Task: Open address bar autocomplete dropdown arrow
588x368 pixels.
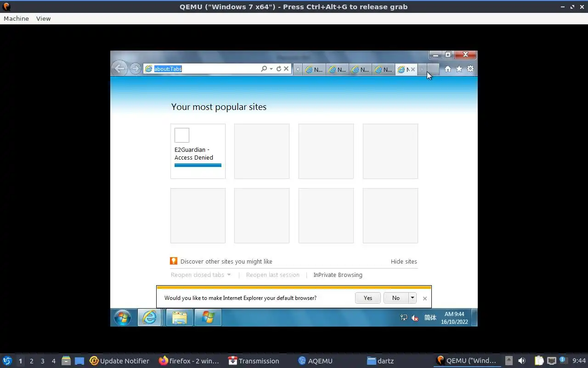Action: (x=271, y=69)
